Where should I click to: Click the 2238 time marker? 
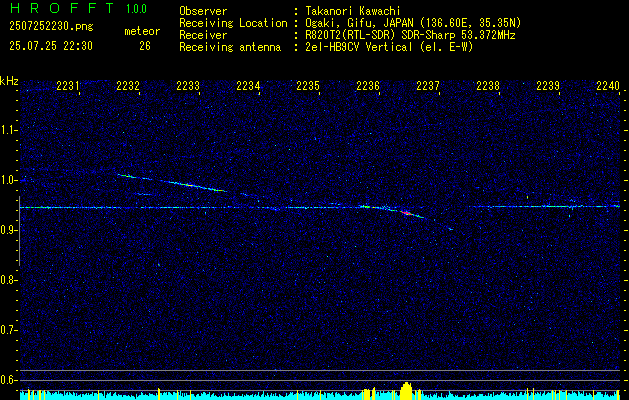pos(488,86)
